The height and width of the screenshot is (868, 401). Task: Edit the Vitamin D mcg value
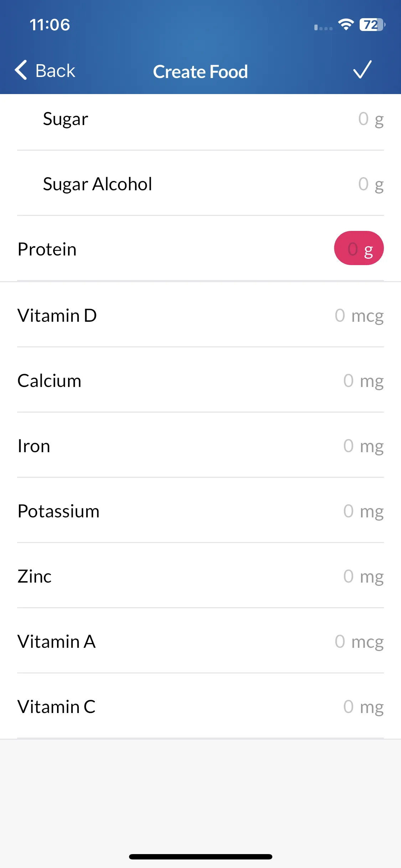(359, 316)
